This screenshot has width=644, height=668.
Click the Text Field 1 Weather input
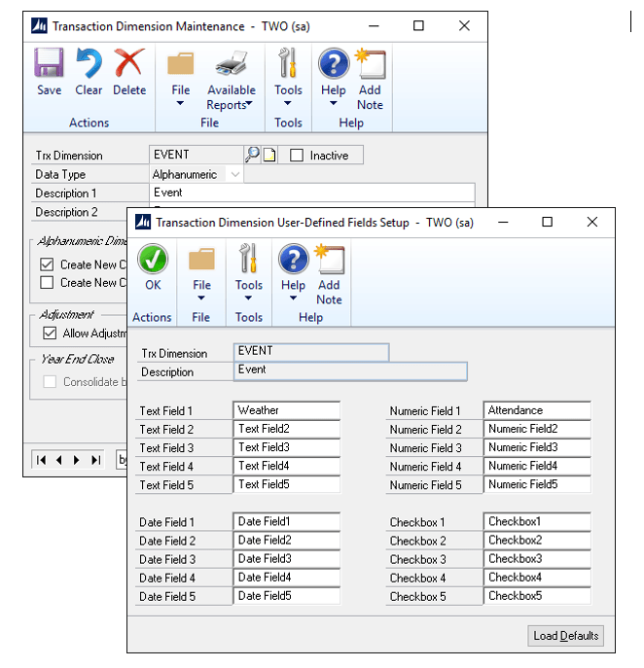[286, 410]
